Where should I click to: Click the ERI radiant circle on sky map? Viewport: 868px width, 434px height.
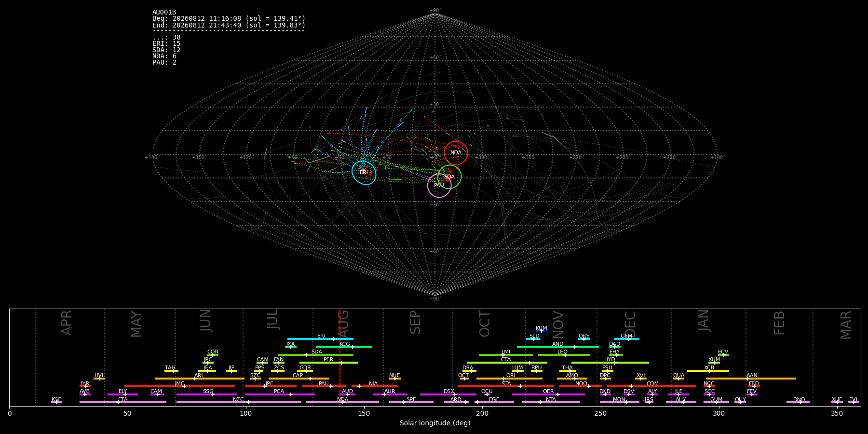pyautogui.click(x=364, y=173)
